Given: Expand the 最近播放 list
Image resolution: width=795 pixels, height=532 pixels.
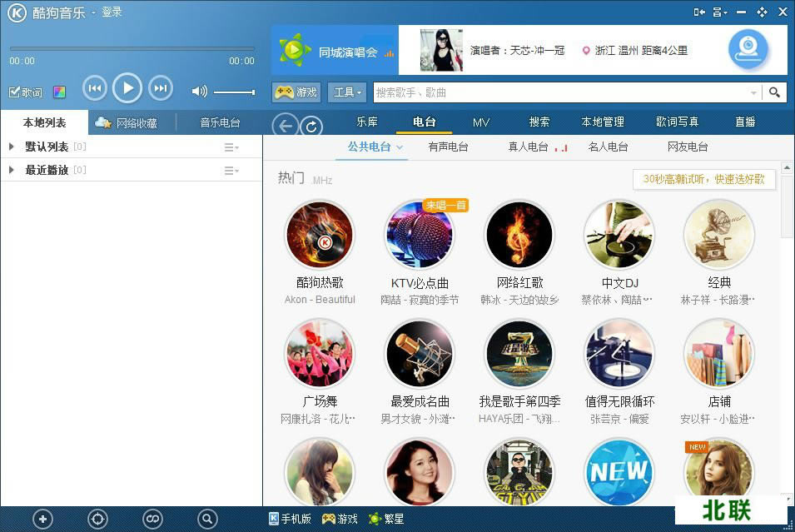Looking at the screenshot, I should coord(11,171).
